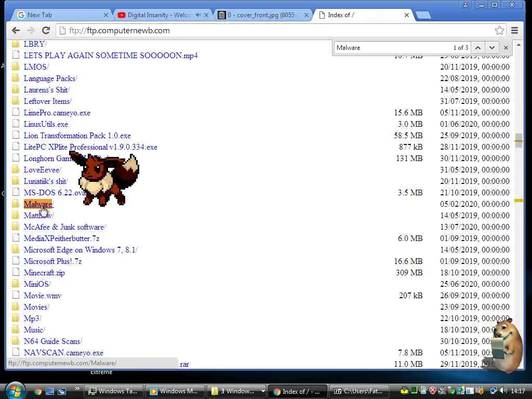Launch Chrome from Quick Launch
The height and width of the screenshot is (399, 532).
click(x=37, y=391)
